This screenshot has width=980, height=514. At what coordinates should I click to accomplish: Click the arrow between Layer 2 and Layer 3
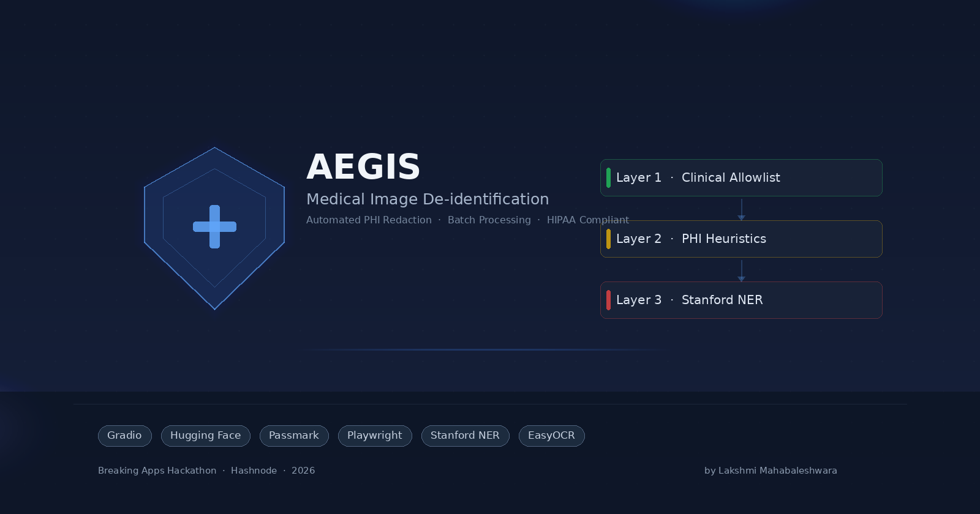pyautogui.click(x=741, y=270)
